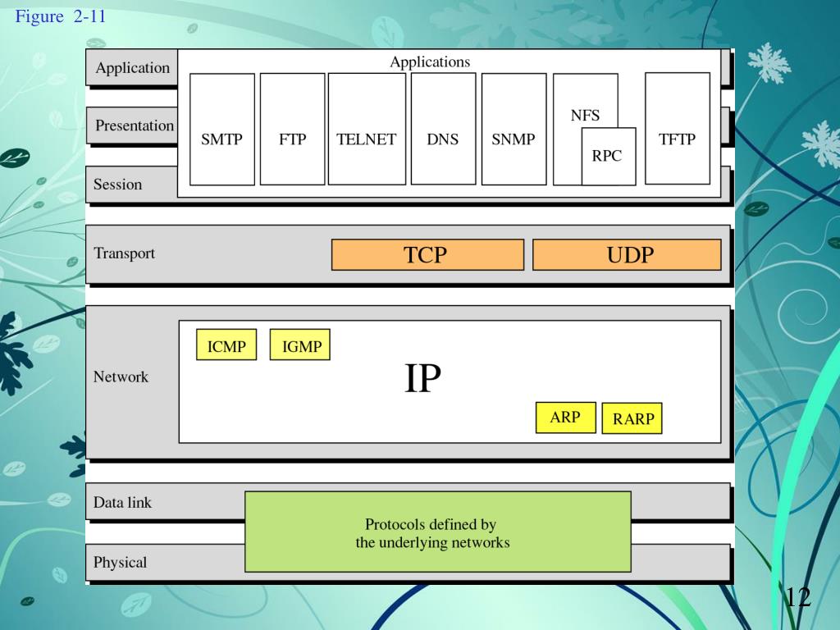Select the yellow ICMP box
This screenshot has height=630, width=840.
point(226,345)
